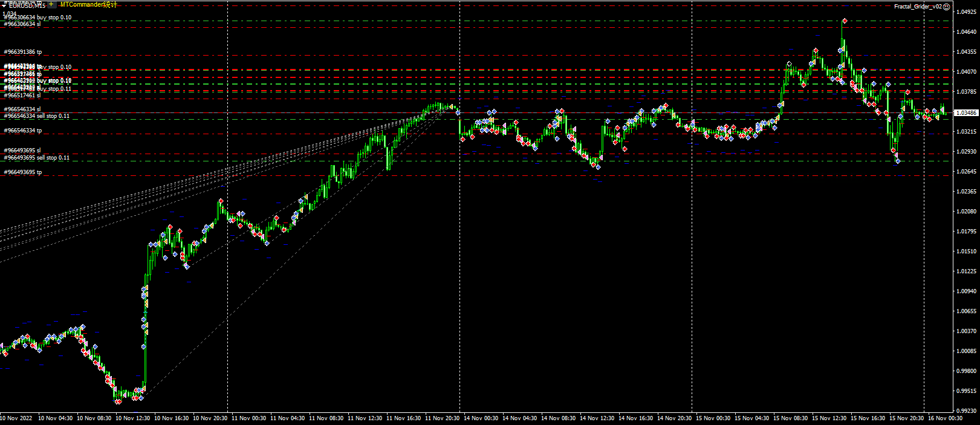Select the #966546334 tp order label
Viewport: 980px width, 425px height.
pyautogui.click(x=23, y=131)
